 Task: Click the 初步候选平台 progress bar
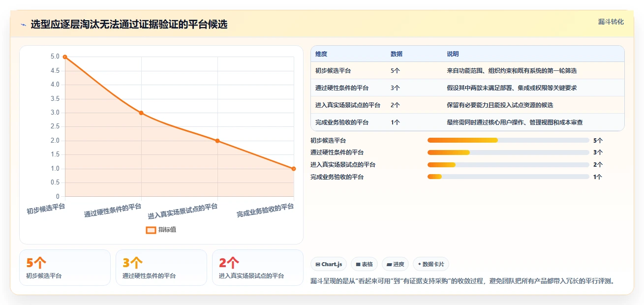(x=508, y=140)
